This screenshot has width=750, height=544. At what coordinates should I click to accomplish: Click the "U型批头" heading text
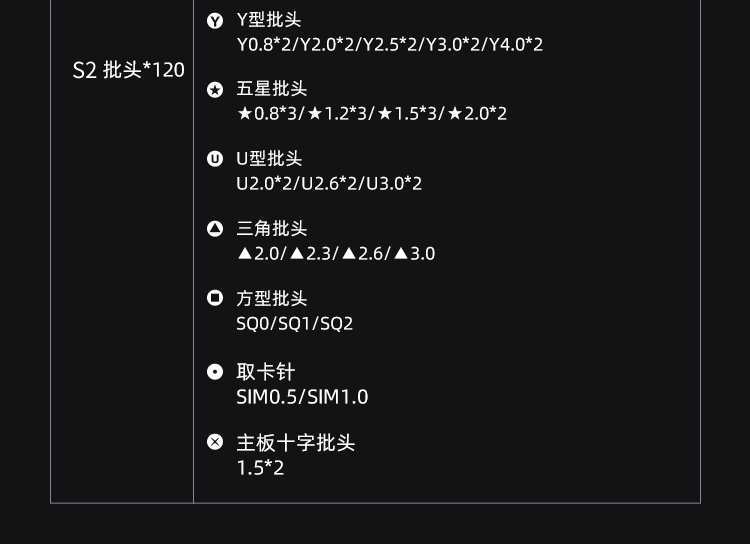tap(269, 159)
